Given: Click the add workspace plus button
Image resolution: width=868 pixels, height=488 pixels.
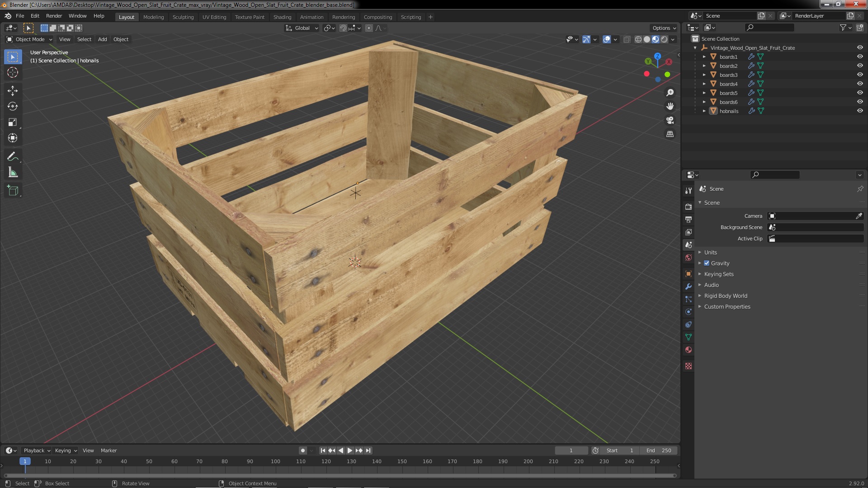Looking at the screenshot, I should point(430,17).
